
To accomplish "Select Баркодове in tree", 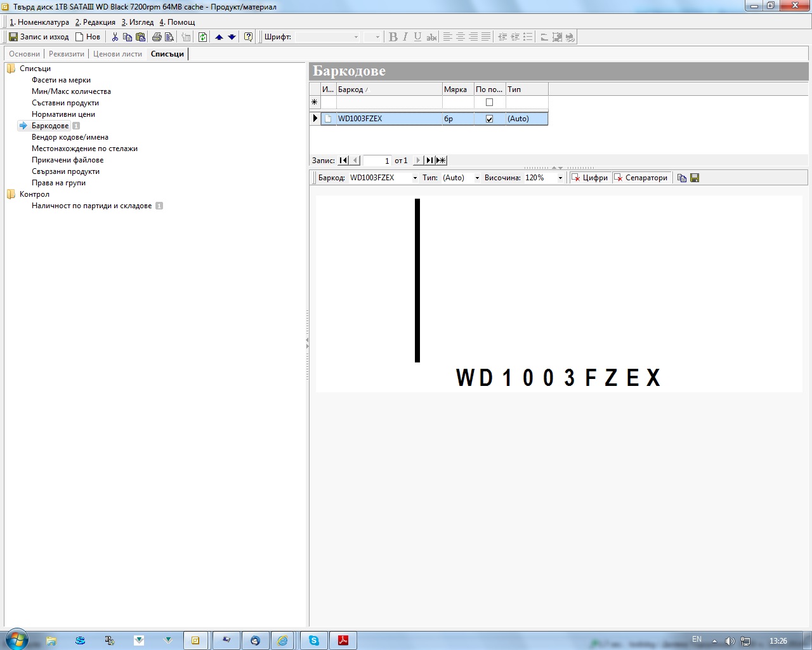I will click(x=50, y=126).
